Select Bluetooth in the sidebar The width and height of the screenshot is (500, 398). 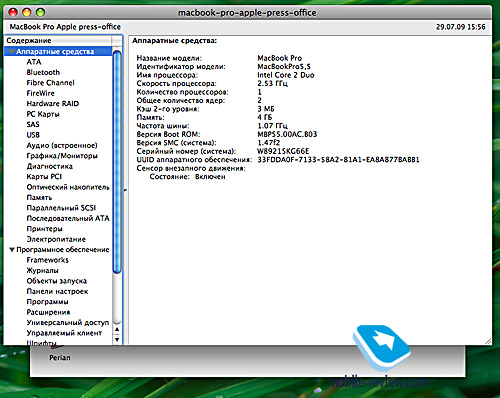43,72
